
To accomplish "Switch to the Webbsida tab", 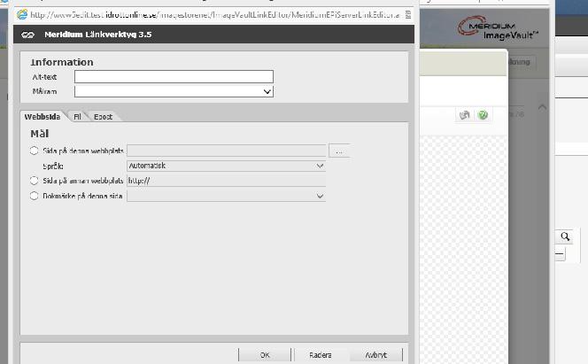I will 43,117.
